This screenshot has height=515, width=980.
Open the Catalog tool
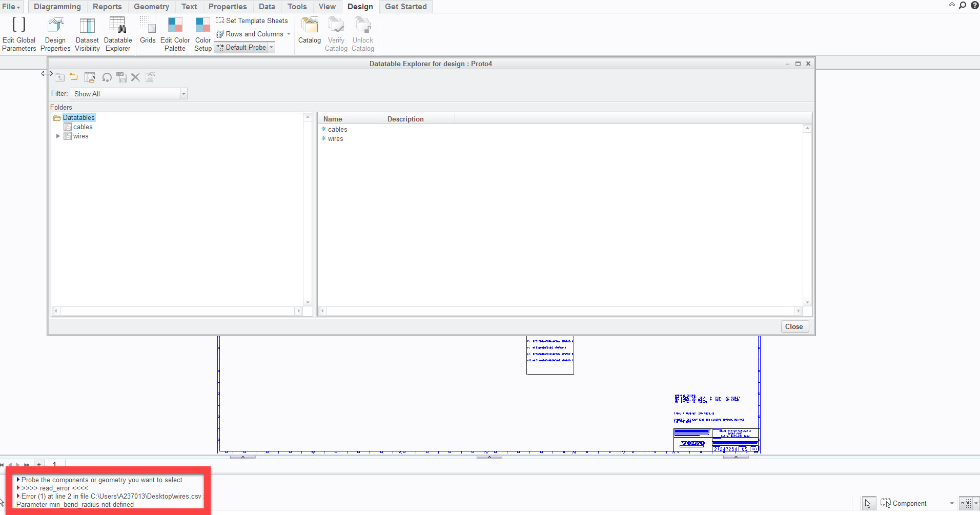[x=310, y=31]
